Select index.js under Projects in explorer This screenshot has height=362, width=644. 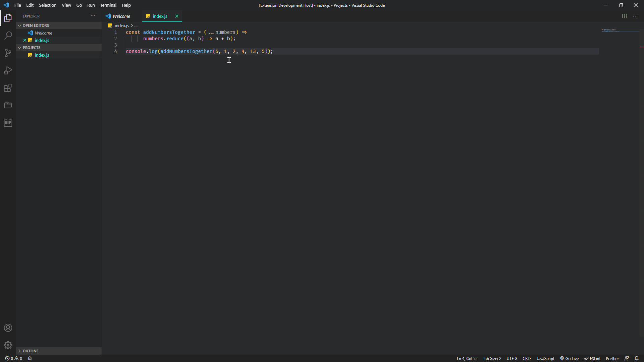pos(42,55)
